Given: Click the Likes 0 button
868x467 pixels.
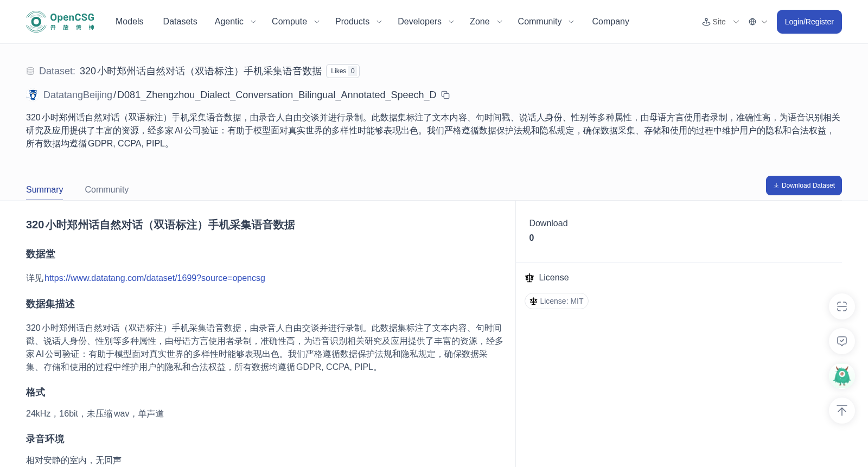Looking at the screenshot, I should [x=343, y=71].
